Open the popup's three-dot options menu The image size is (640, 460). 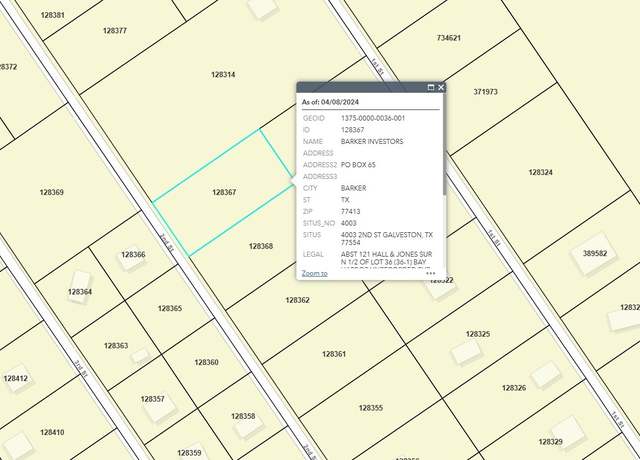click(431, 273)
